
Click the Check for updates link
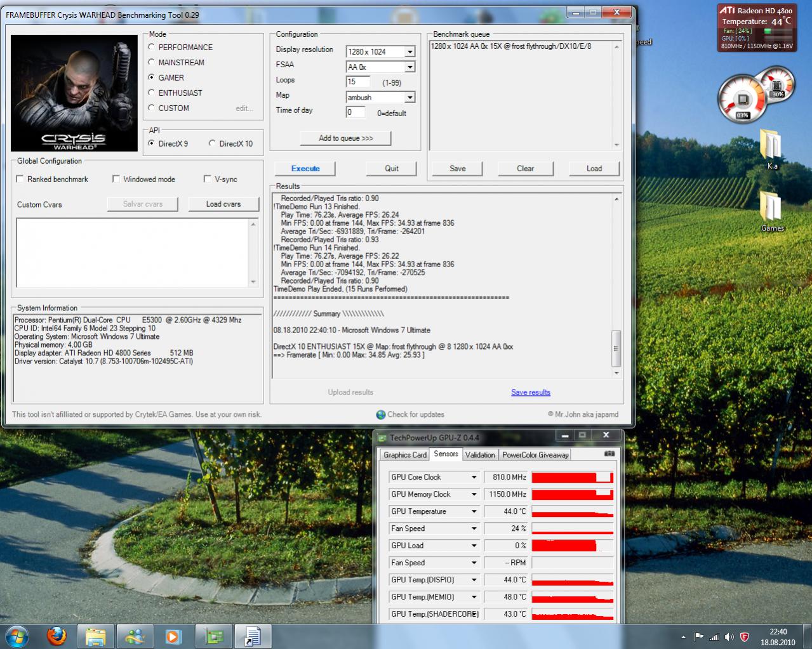[x=410, y=414]
